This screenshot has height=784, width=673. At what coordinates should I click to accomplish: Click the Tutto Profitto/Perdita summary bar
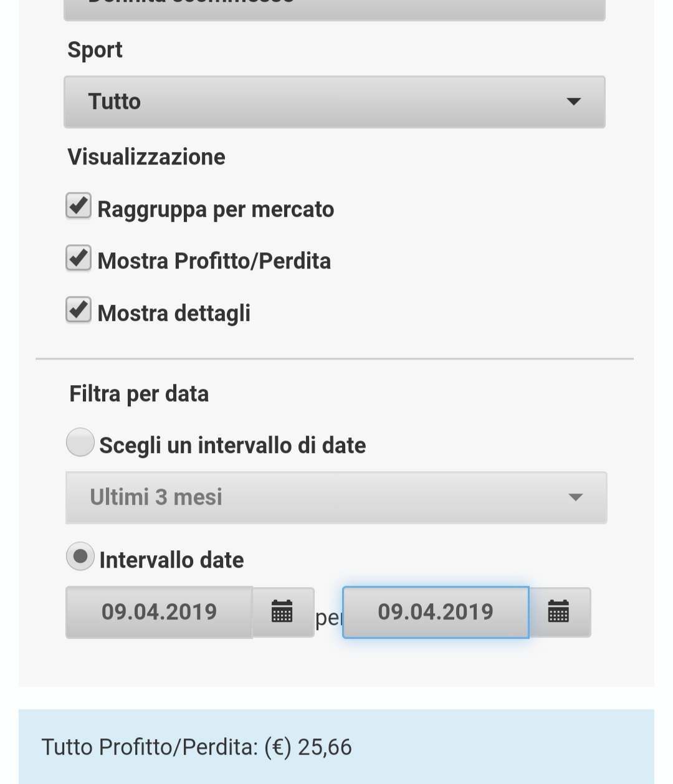click(336, 747)
